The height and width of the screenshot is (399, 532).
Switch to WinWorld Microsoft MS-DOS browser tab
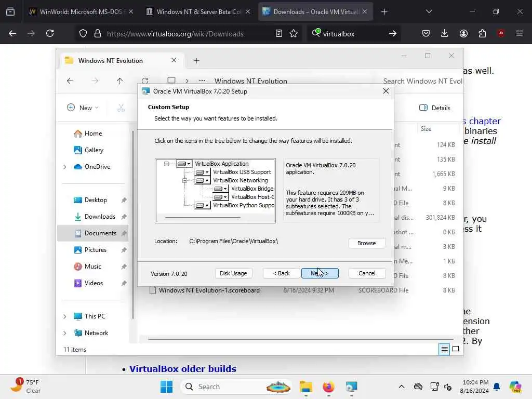(x=81, y=12)
